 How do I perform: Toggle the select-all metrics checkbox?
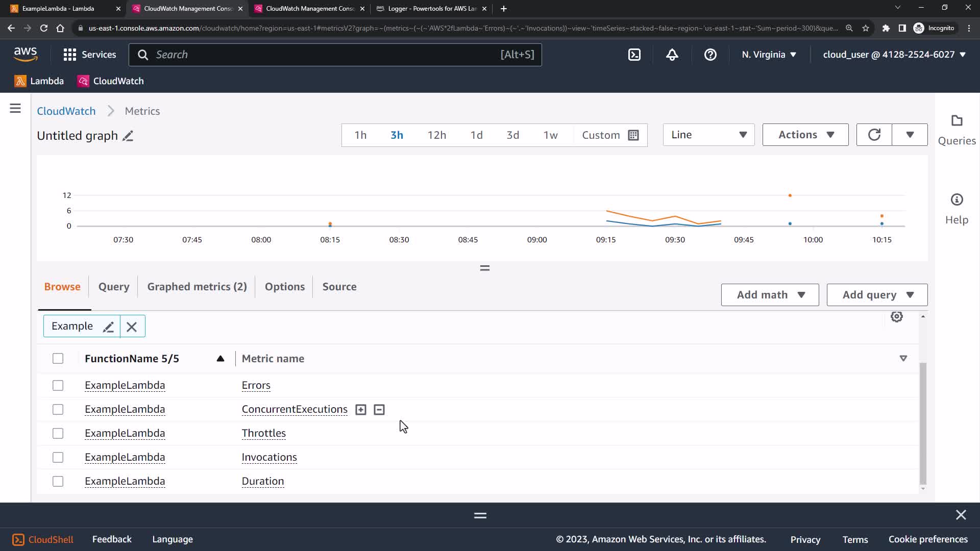coord(58,359)
